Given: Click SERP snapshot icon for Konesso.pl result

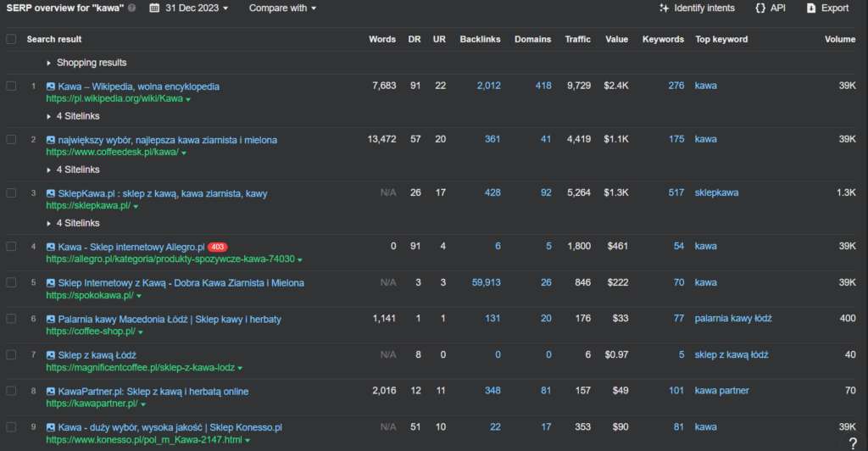Looking at the screenshot, I should (x=51, y=427).
